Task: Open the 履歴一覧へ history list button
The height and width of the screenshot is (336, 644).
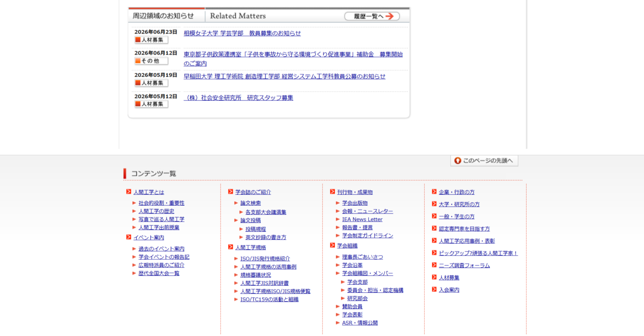Action: 372,16
